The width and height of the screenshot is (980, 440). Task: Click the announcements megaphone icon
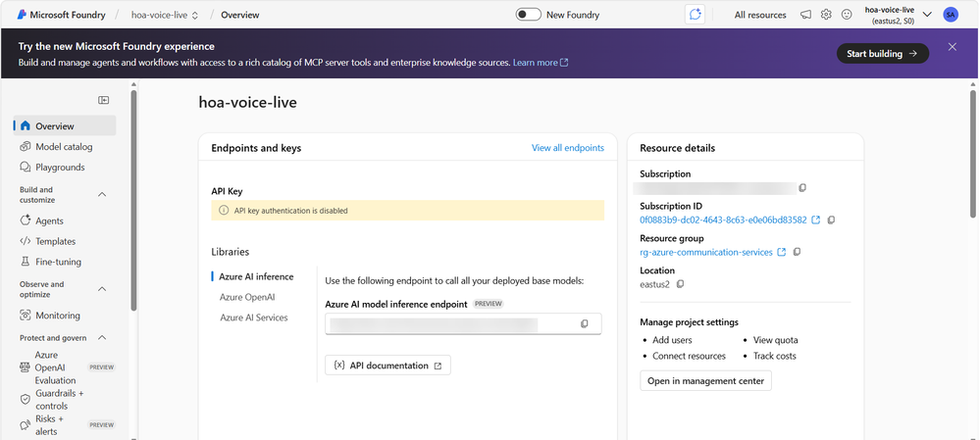[806, 15]
